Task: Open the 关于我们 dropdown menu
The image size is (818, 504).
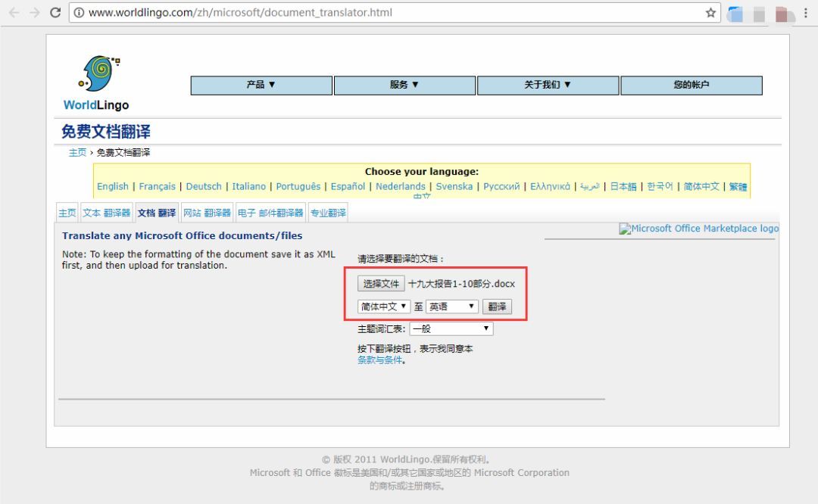Action: (x=548, y=85)
